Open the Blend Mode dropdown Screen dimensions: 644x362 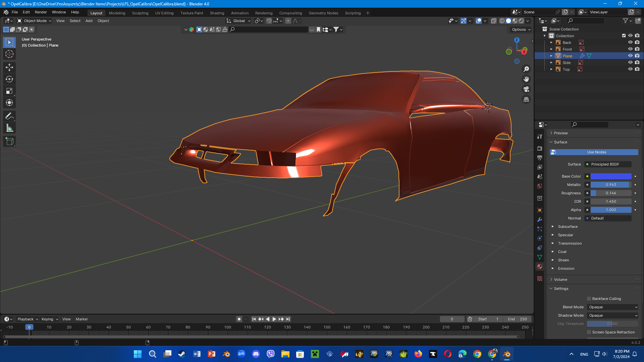coord(613,307)
